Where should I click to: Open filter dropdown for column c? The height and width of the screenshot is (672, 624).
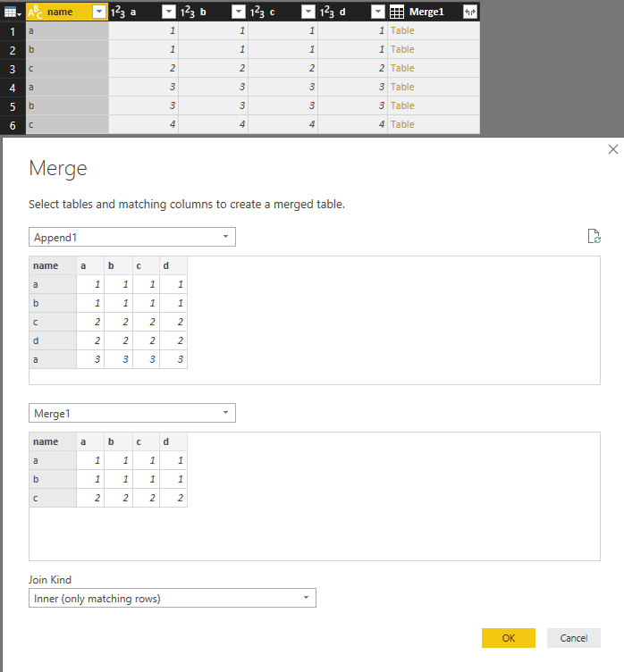coord(308,12)
